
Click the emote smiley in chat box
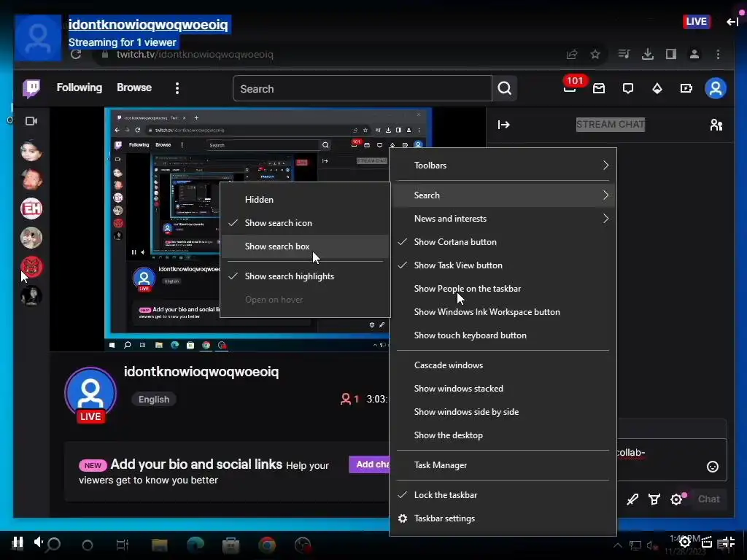[712, 467]
